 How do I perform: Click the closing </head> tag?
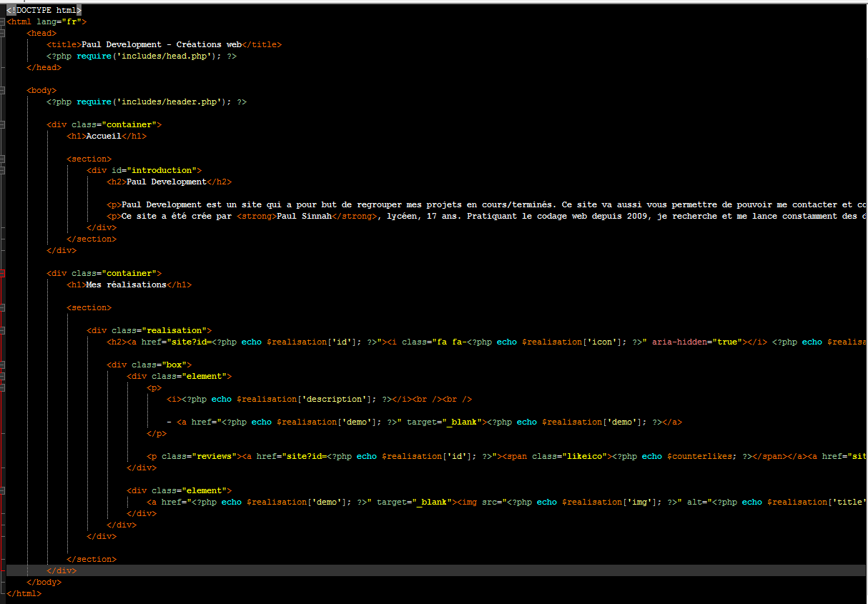pos(44,67)
